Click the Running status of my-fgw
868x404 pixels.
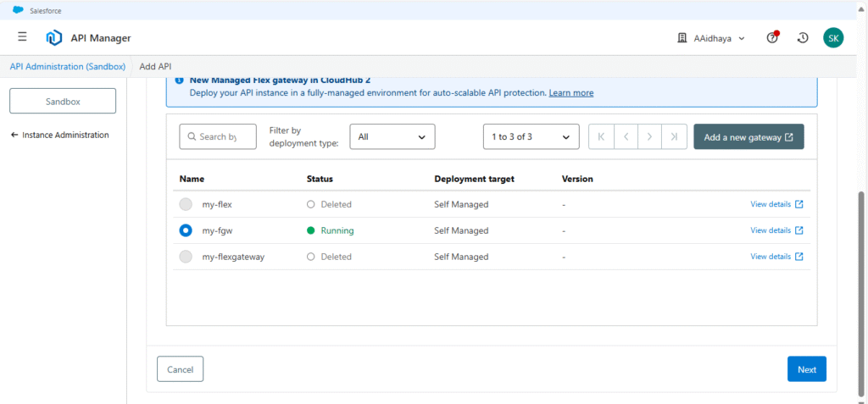click(x=331, y=230)
